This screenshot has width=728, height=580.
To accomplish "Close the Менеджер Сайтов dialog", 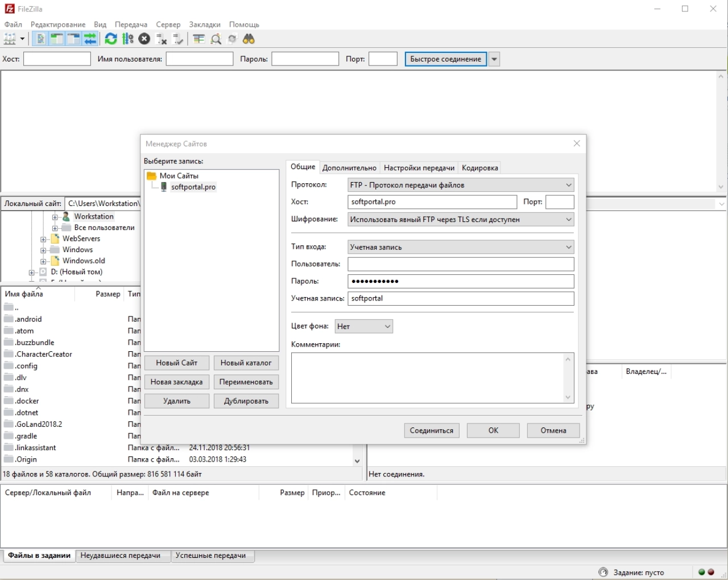I will (x=577, y=143).
